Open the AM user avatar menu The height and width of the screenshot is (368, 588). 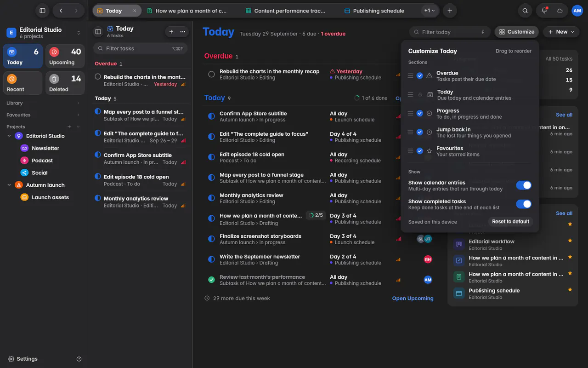click(577, 11)
